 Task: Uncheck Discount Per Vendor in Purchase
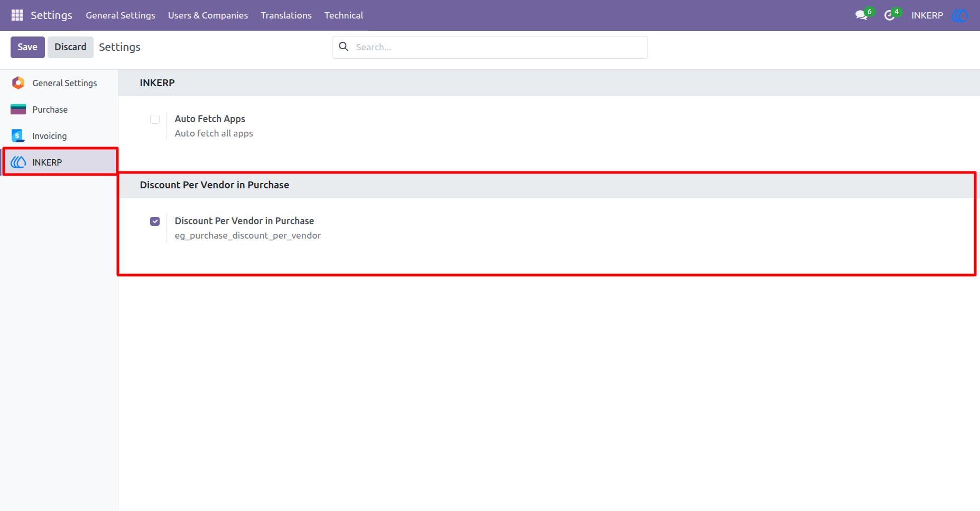155,221
